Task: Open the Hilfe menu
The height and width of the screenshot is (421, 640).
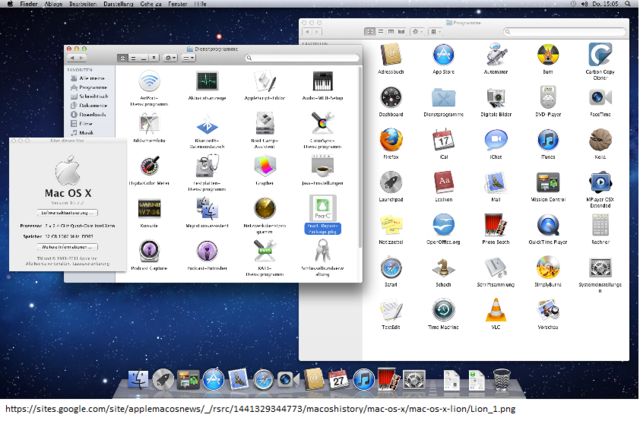Action: click(200, 4)
